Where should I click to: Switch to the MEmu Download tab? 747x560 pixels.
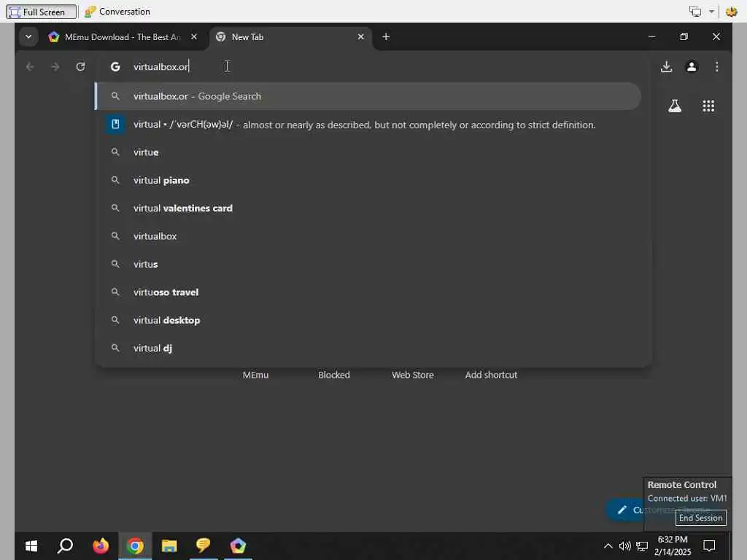pyautogui.click(x=123, y=36)
